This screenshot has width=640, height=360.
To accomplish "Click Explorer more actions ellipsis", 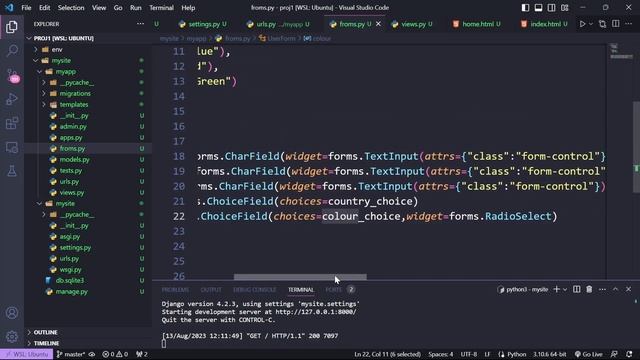I will [x=140, y=24].
